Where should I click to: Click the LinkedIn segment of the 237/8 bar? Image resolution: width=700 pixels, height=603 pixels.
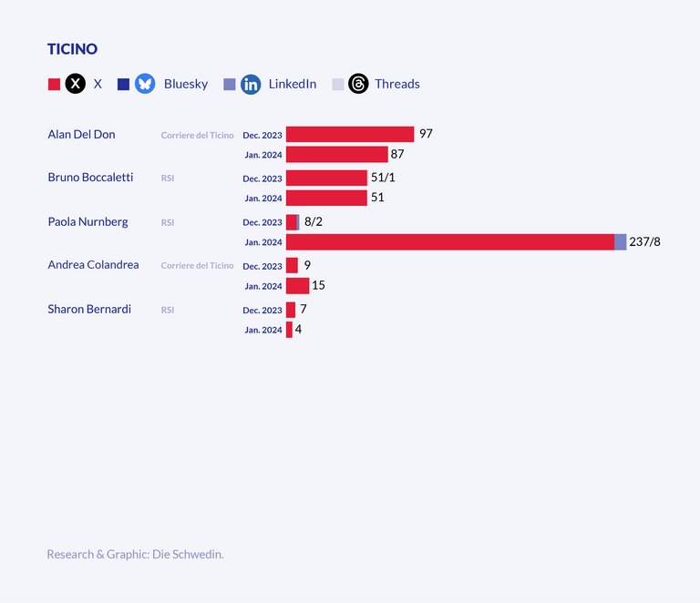point(620,242)
